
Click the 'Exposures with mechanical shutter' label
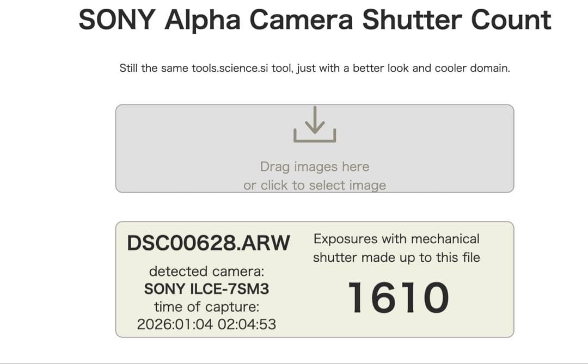click(x=396, y=248)
